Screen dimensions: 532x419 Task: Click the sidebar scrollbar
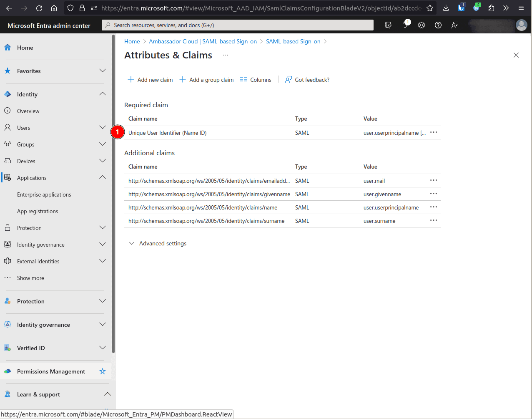(113, 194)
